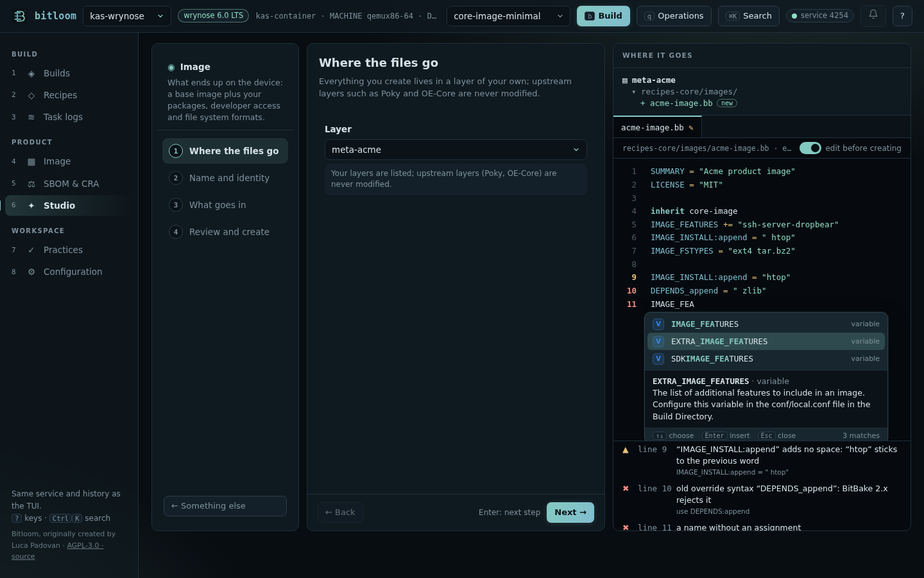This screenshot has height=578, width=924.
Task: Click the warning triangle for line 9
Action: 626,450
